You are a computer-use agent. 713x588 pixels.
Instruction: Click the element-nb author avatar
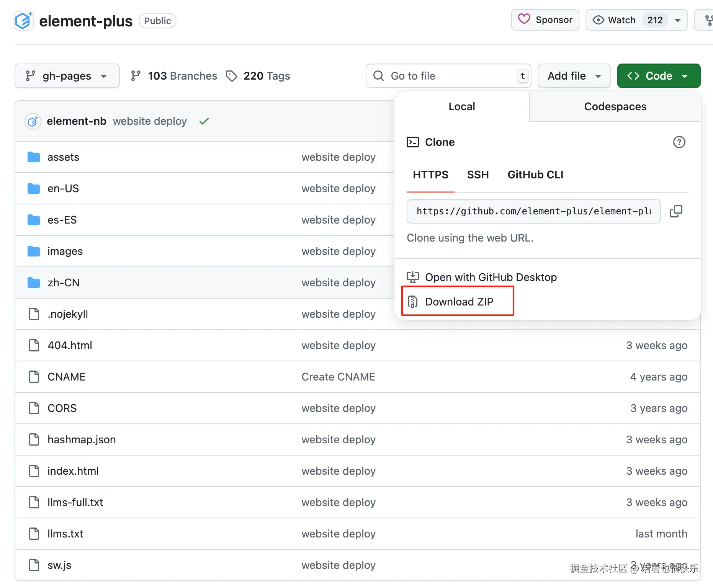pyautogui.click(x=33, y=121)
